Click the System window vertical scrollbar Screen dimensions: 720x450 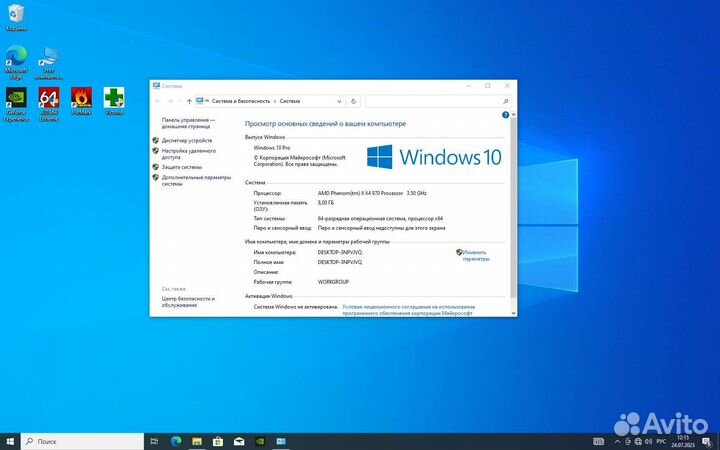(x=513, y=207)
